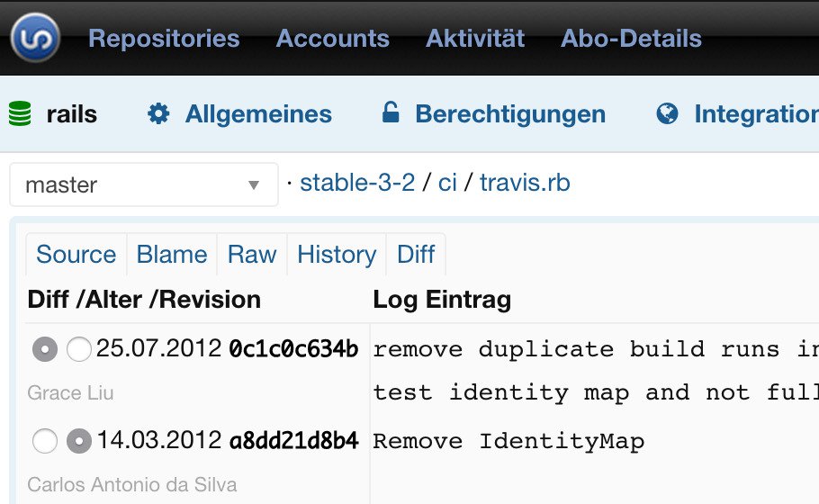The height and width of the screenshot is (504, 819).
Task: Open Abo-Details in the top navigation
Action: [631, 39]
